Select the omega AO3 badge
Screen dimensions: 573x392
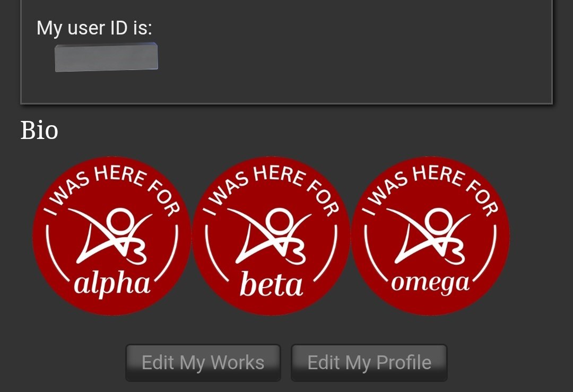pyautogui.click(x=430, y=236)
